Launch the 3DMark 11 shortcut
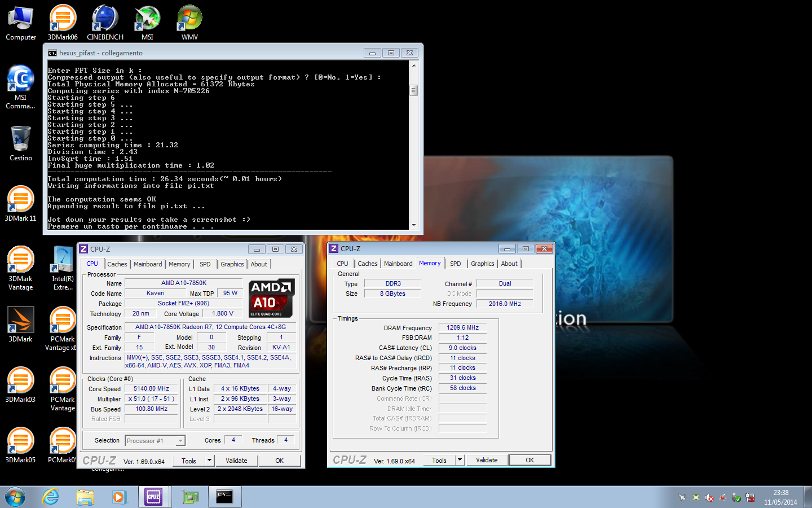The width and height of the screenshot is (812, 508). [x=21, y=203]
